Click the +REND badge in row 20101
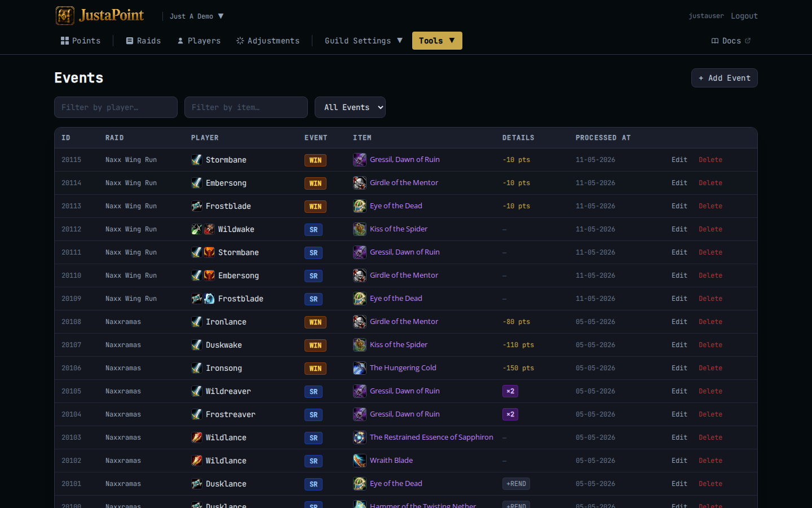This screenshot has width=812, height=508. coord(516,484)
